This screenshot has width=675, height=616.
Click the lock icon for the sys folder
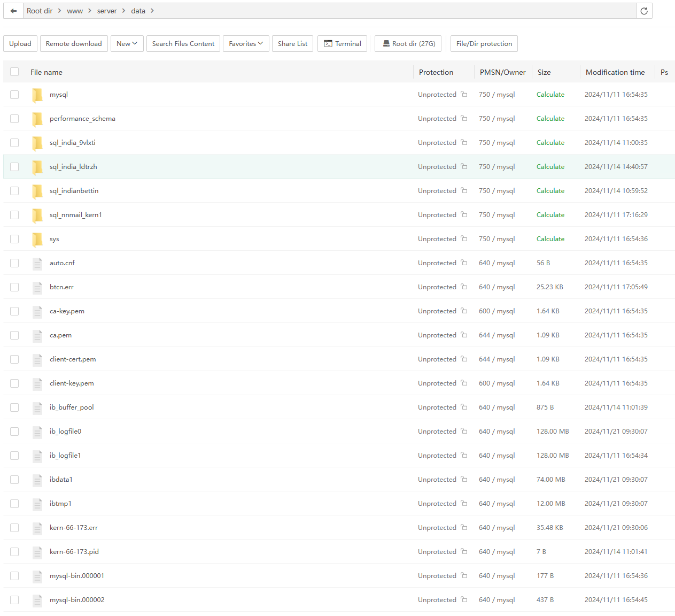coord(464,238)
